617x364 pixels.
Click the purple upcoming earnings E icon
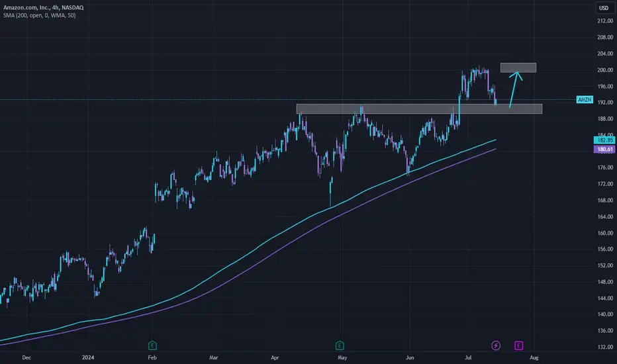(518, 345)
